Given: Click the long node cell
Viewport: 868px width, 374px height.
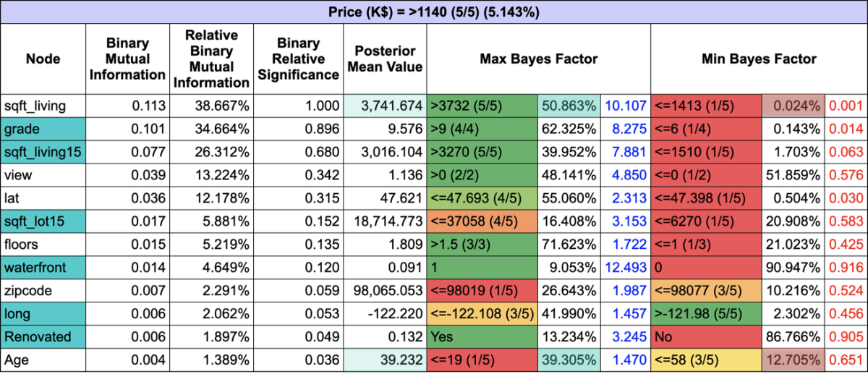Looking at the screenshot, I should tap(43, 313).
